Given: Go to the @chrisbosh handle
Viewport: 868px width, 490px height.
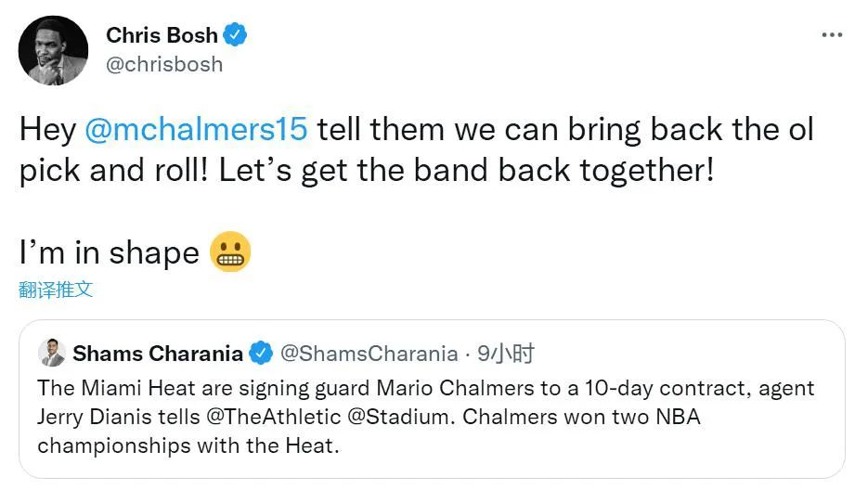Looking at the screenshot, I should 164,65.
